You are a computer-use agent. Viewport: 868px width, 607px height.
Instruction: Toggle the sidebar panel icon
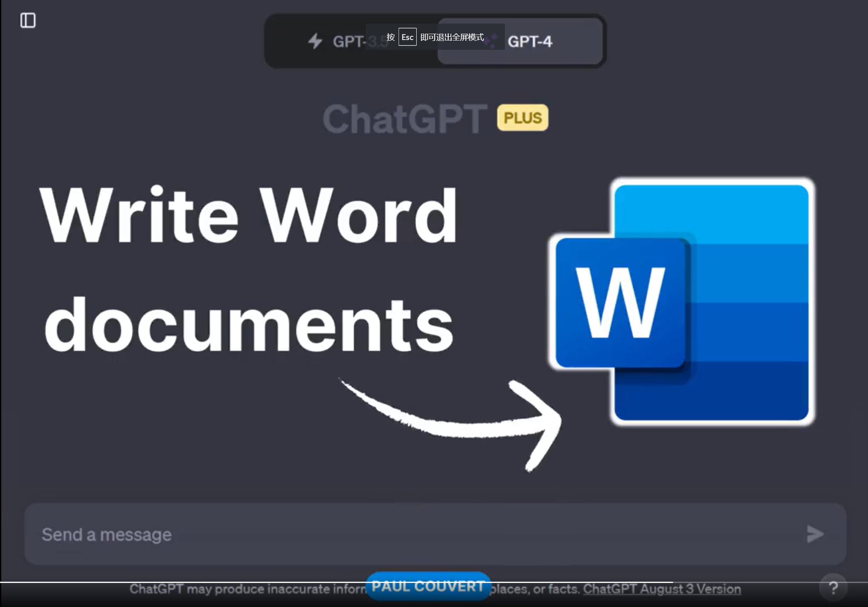tap(28, 20)
